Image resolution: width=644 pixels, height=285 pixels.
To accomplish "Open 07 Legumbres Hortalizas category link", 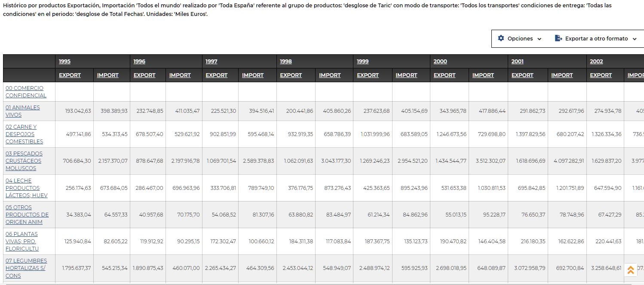I will click(x=25, y=268).
